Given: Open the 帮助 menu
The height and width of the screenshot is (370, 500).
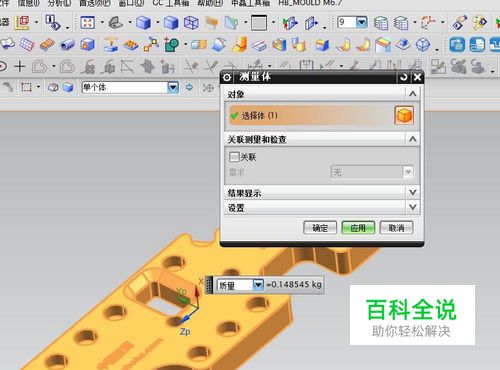Looking at the screenshot, I should pos(210,3).
